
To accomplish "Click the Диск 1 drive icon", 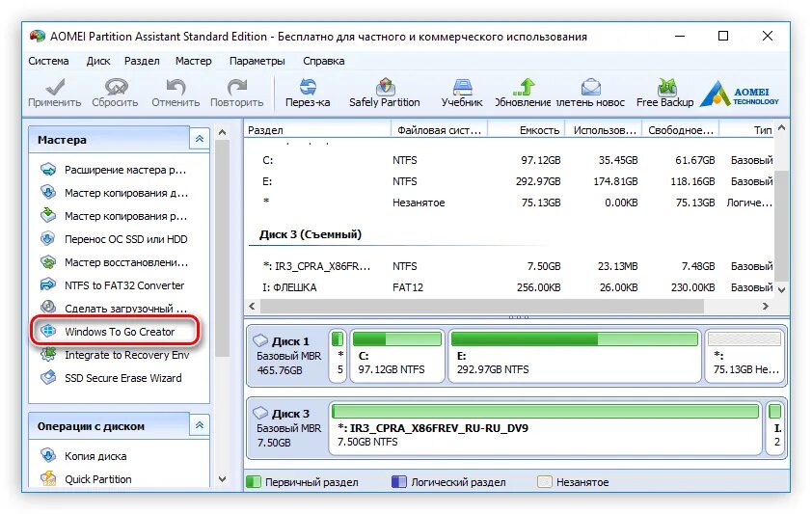I will [x=260, y=341].
